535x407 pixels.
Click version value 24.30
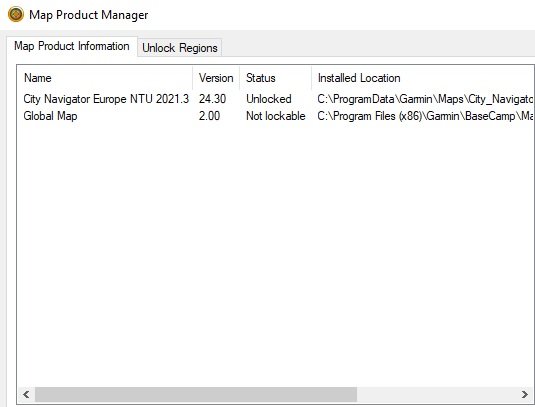point(212,99)
